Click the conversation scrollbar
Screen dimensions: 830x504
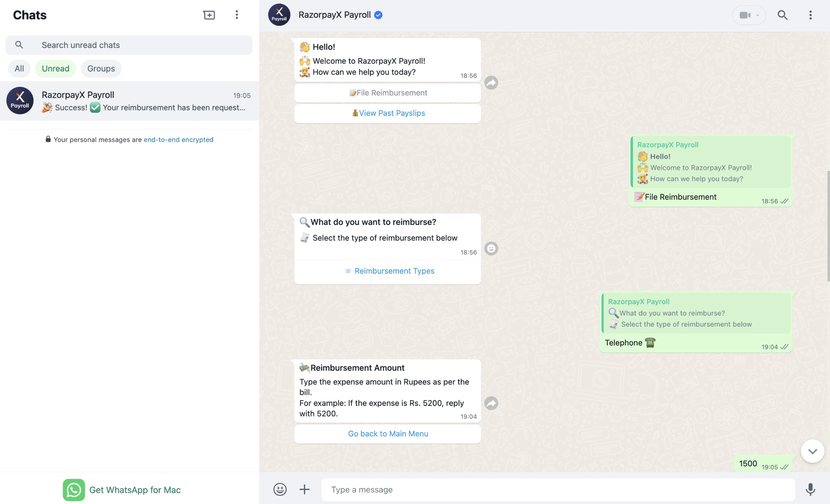(x=828, y=226)
